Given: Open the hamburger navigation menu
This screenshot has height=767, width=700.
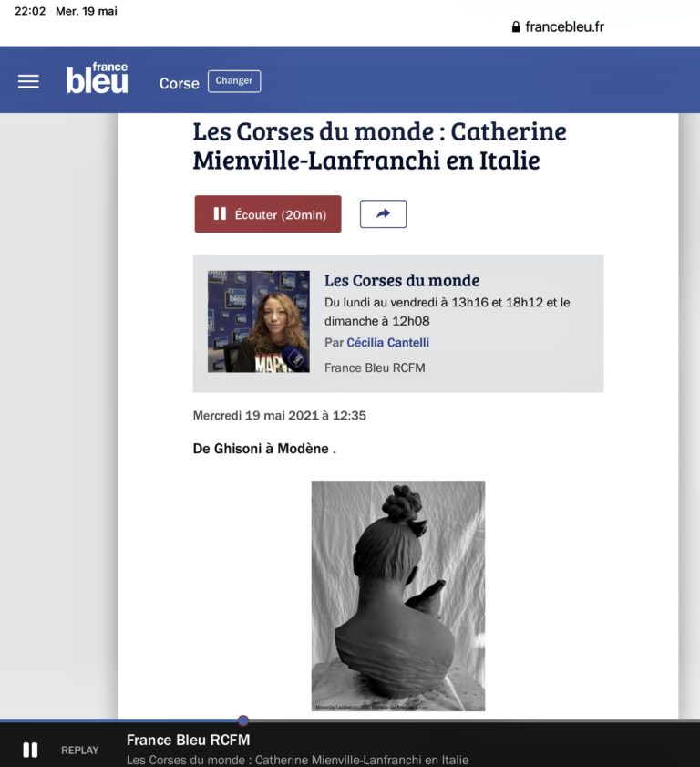Looking at the screenshot, I should (x=28, y=81).
